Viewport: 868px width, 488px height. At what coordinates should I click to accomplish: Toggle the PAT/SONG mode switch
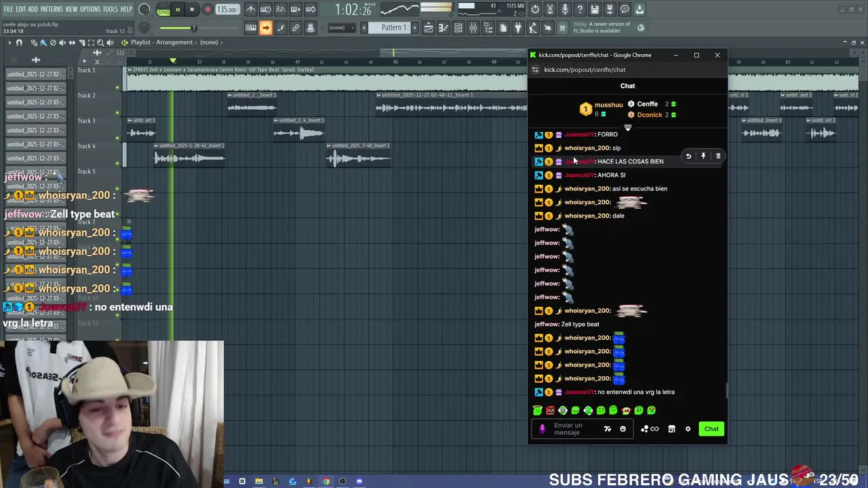[163, 9]
